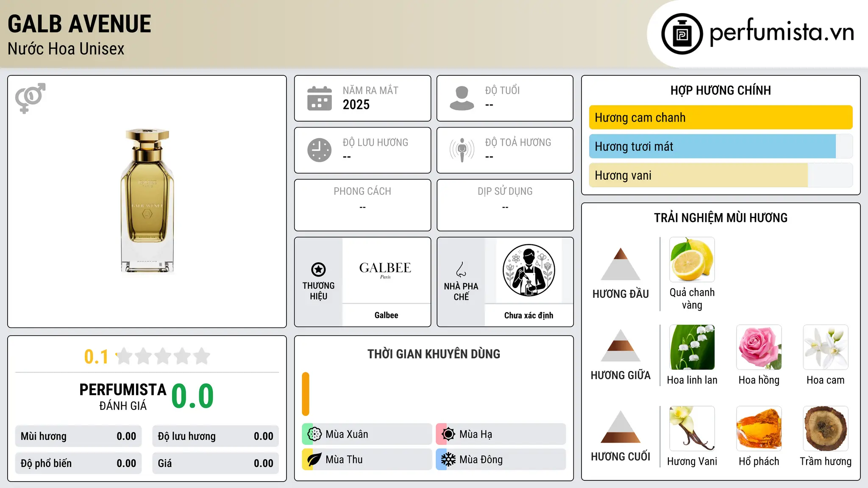
Task: Select the Mùa Thu season label
Action: tap(344, 460)
